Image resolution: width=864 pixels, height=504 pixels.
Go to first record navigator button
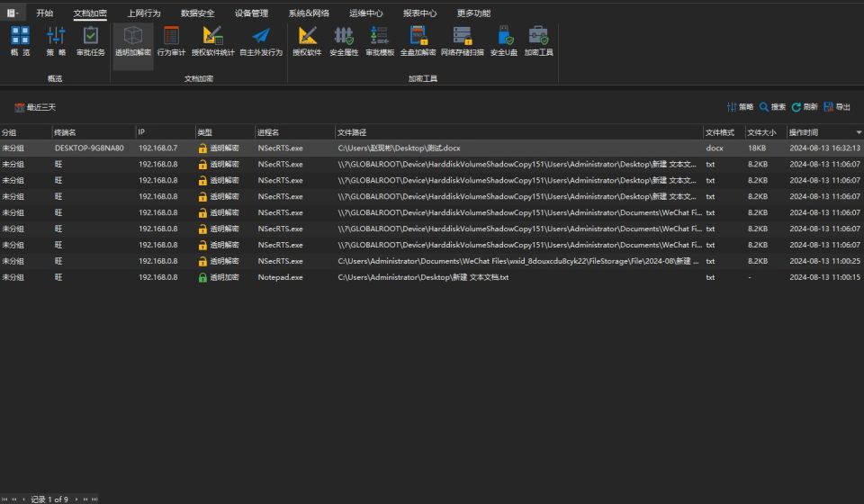tap(5, 499)
